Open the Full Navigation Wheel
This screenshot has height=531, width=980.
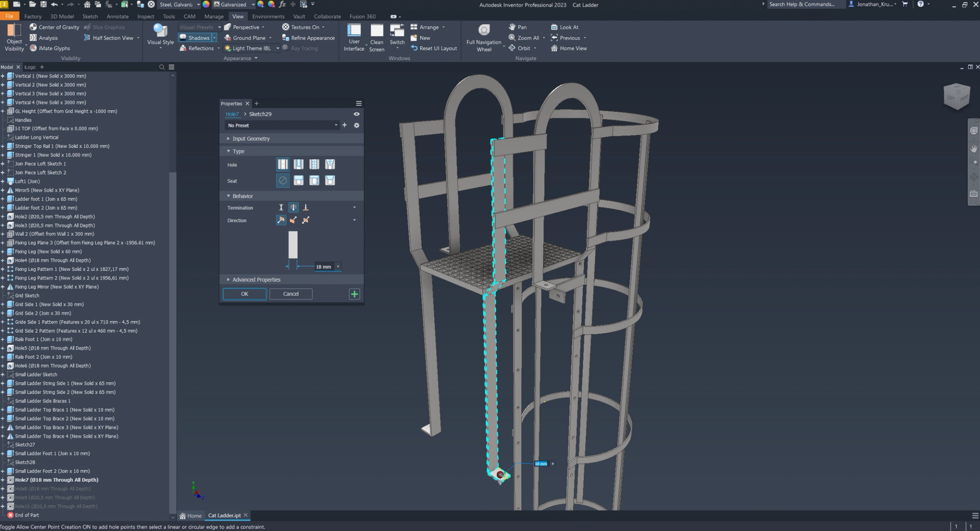point(483,31)
